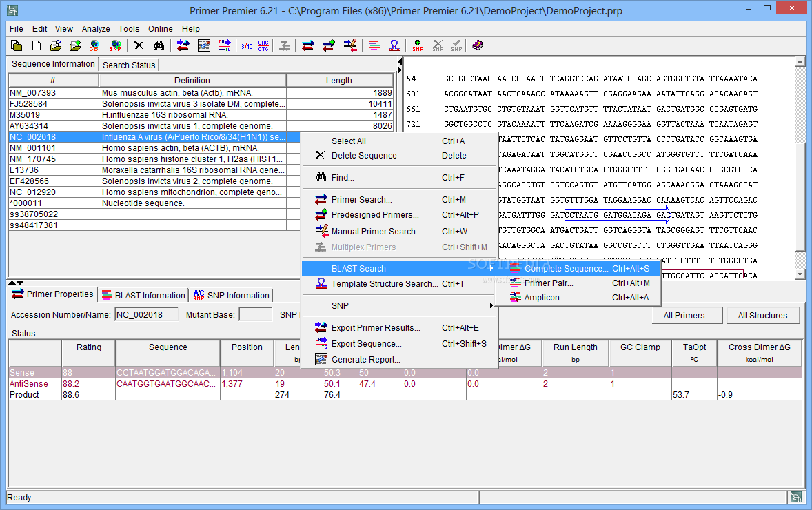The height and width of the screenshot is (510, 812).
Task: Choose Complete Sequence BLAST option
Action: [x=578, y=269]
